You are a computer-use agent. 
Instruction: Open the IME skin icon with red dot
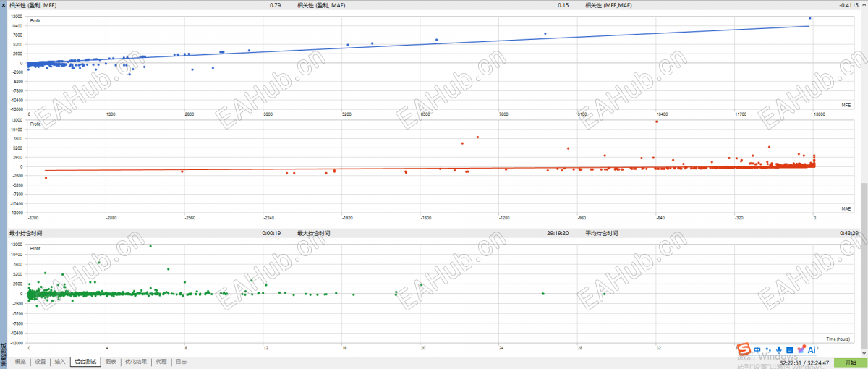(801, 350)
